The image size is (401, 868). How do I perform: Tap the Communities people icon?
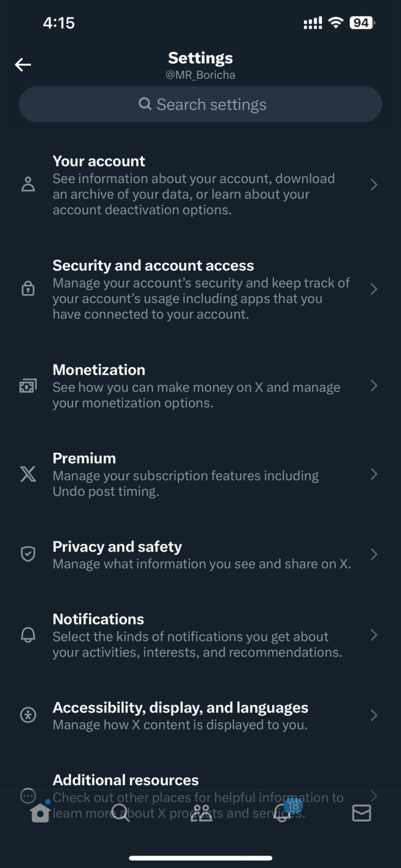pyautogui.click(x=200, y=814)
